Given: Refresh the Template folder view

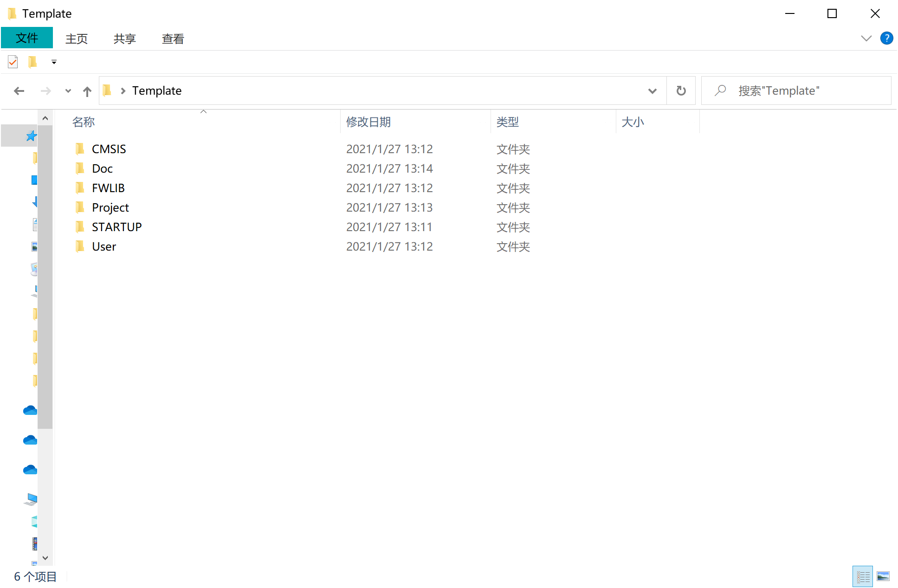Looking at the screenshot, I should coord(681,91).
